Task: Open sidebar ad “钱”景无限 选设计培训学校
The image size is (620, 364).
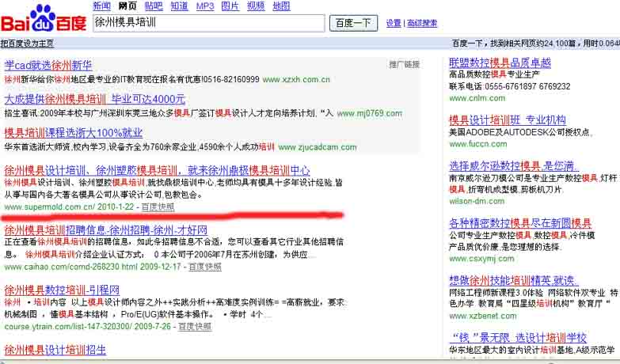Action: click(x=518, y=338)
